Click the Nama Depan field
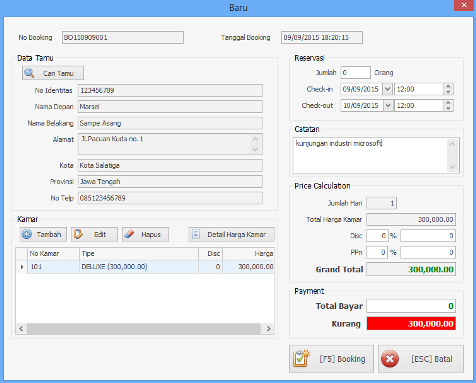Image resolution: width=476 pixels, height=383 pixels. point(170,106)
